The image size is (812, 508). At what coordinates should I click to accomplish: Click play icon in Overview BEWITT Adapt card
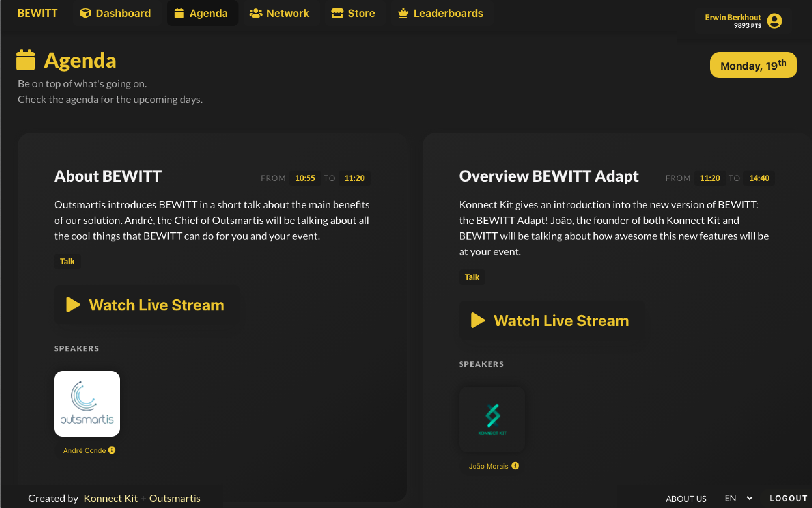(477, 320)
